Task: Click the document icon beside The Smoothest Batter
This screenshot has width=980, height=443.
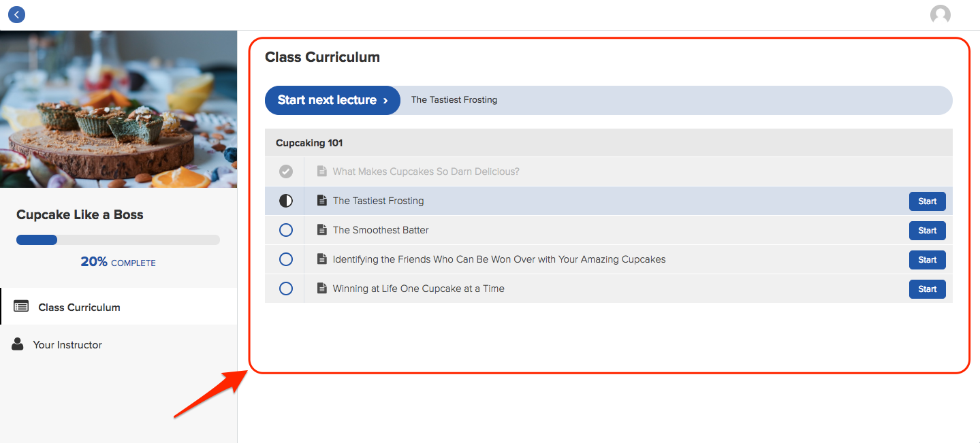Action: click(321, 229)
